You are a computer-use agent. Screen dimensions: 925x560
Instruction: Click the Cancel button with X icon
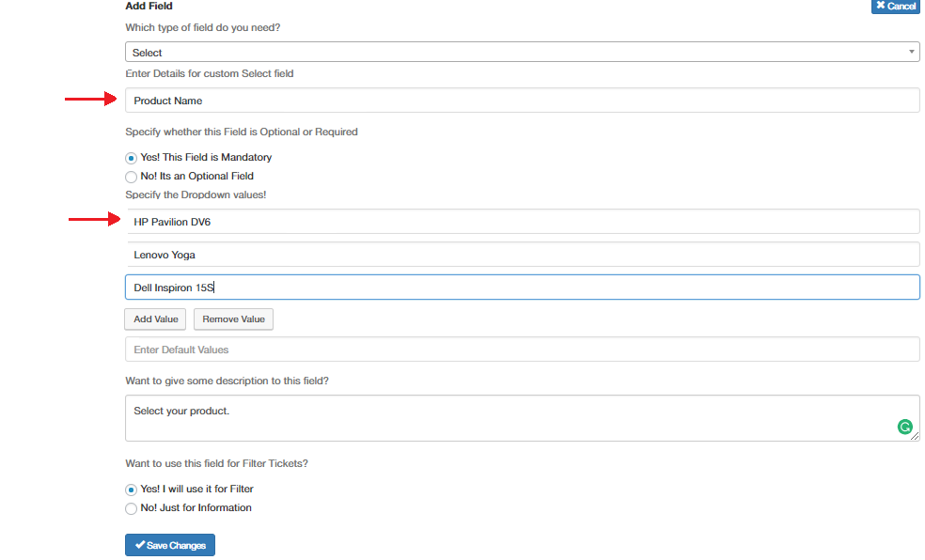tap(895, 6)
